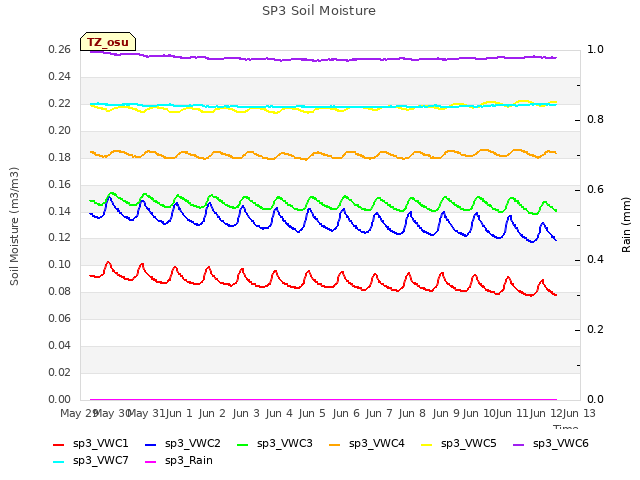Image resolution: width=640 pixels, height=480 pixels.
Task: Click the Jun 8 x-axis tick label
Action: tap(412, 413)
